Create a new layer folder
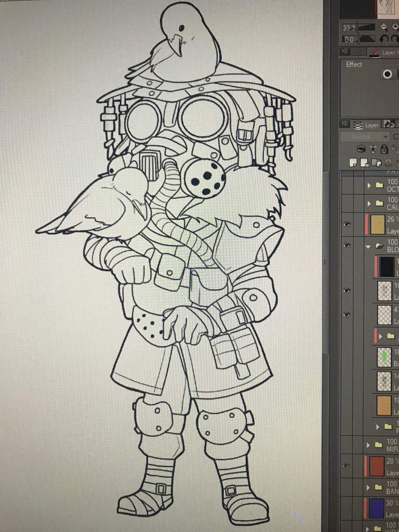 377,163
